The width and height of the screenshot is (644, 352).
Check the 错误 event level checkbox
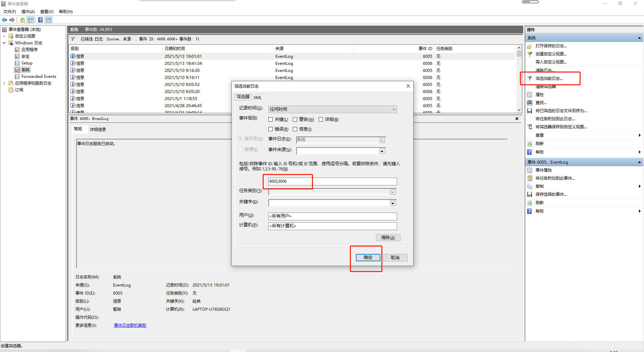point(271,129)
